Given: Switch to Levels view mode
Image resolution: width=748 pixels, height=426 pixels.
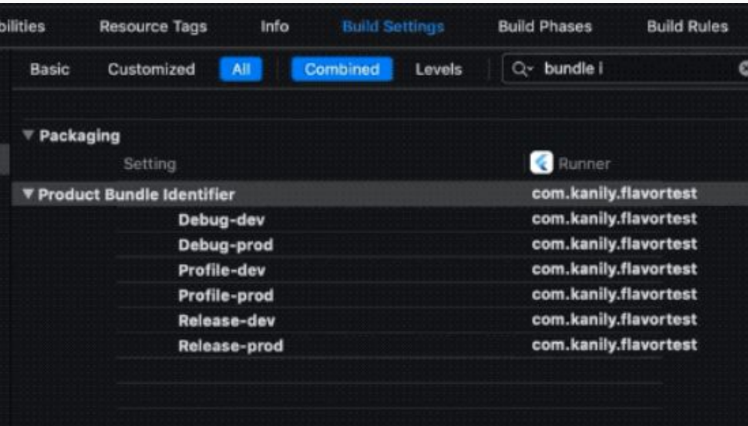Looking at the screenshot, I should click(x=438, y=70).
